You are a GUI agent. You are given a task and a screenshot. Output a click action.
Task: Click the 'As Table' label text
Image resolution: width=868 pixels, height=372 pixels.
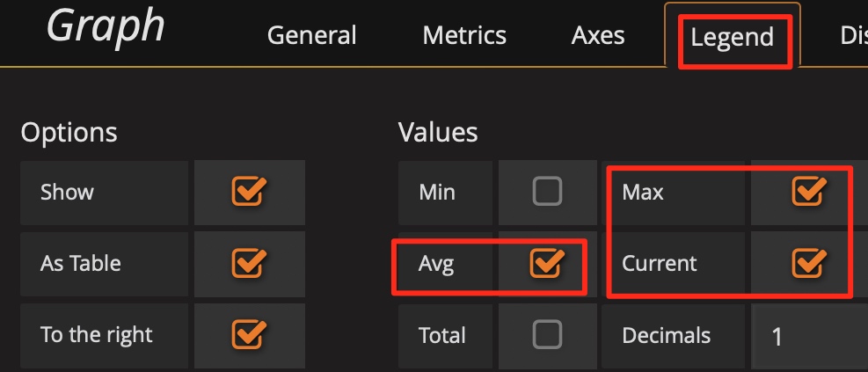point(81,263)
